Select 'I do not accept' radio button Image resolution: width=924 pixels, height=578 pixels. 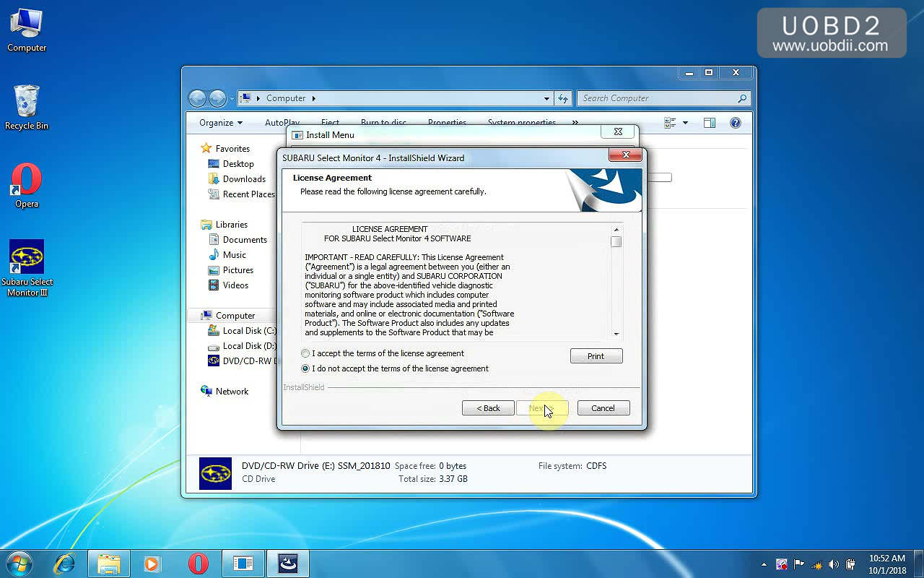coord(305,368)
